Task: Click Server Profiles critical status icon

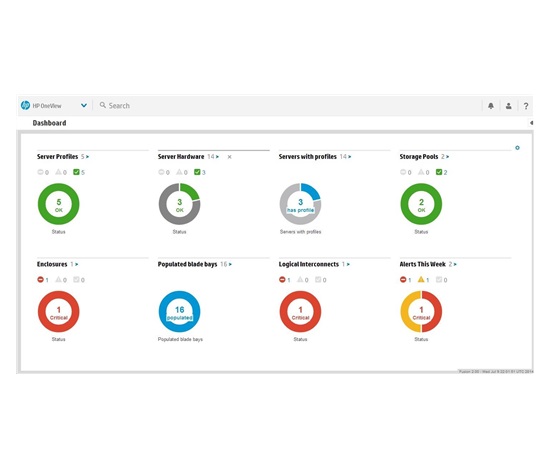Action: coord(40,172)
